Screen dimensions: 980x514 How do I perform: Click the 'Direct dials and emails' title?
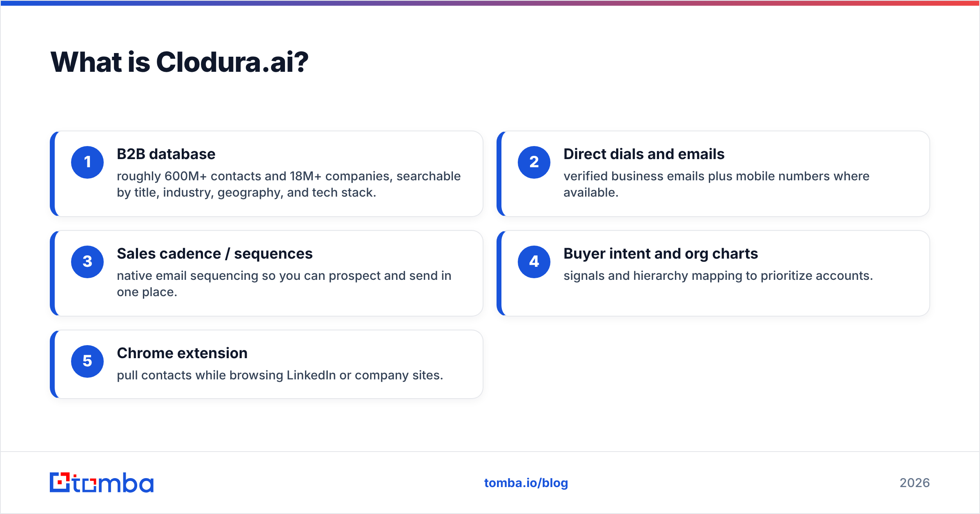[644, 154]
